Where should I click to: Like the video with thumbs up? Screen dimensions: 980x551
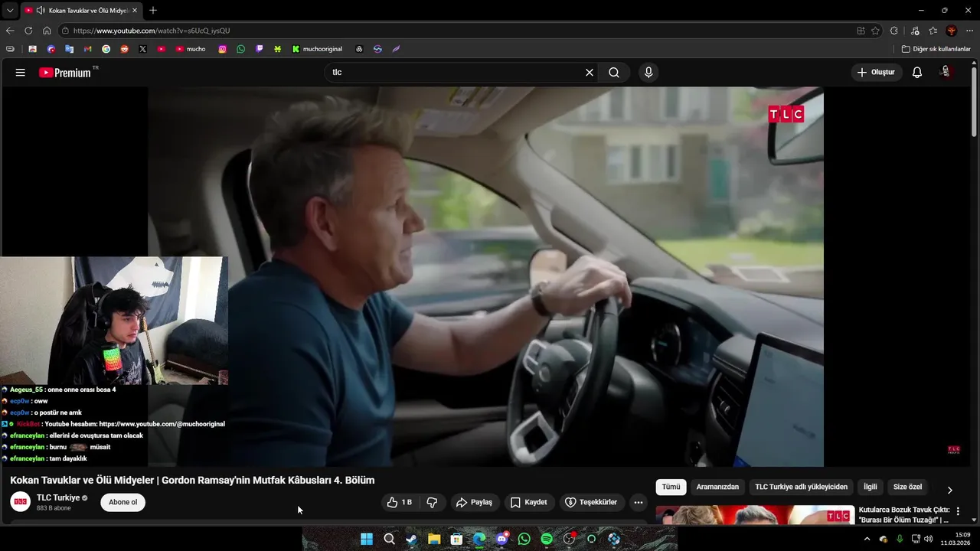point(400,503)
